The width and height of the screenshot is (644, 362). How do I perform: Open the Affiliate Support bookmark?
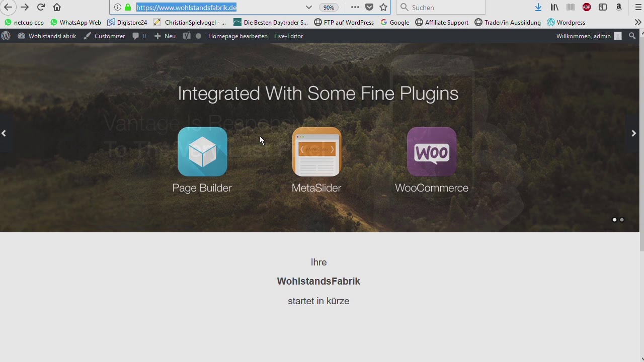(x=442, y=22)
